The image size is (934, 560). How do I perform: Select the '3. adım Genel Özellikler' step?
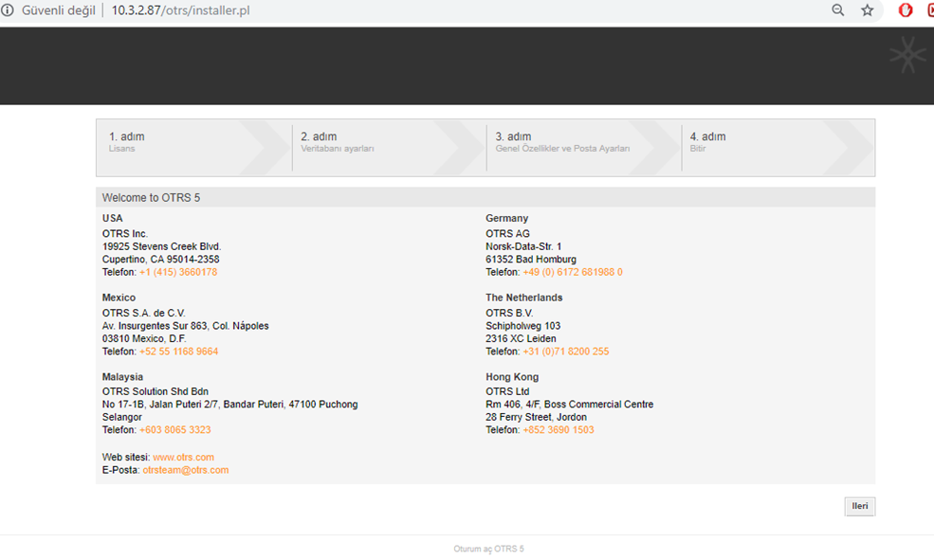tap(584, 148)
